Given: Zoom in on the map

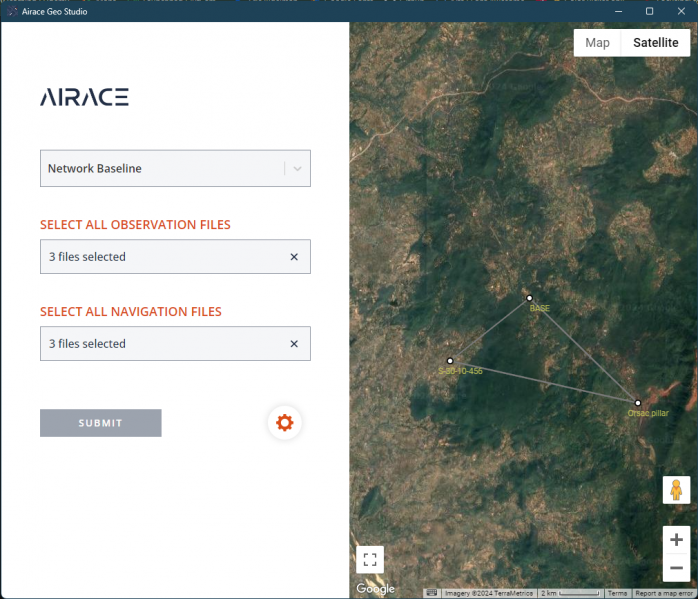Looking at the screenshot, I should pos(676,539).
